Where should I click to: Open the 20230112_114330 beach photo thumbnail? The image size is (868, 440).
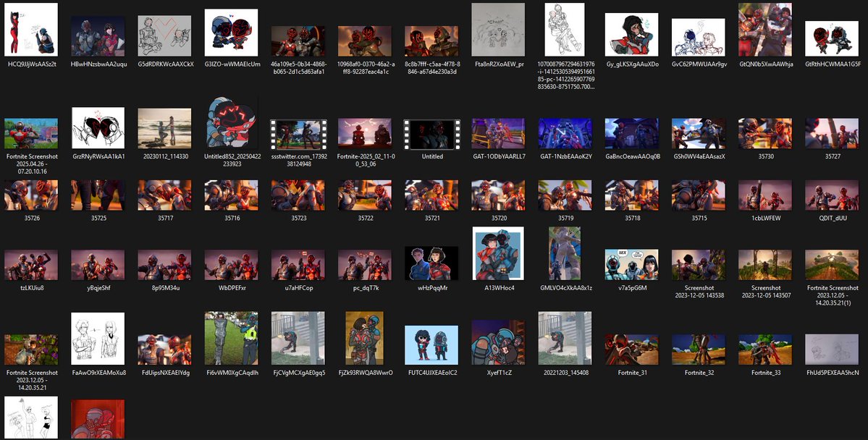(x=164, y=128)
